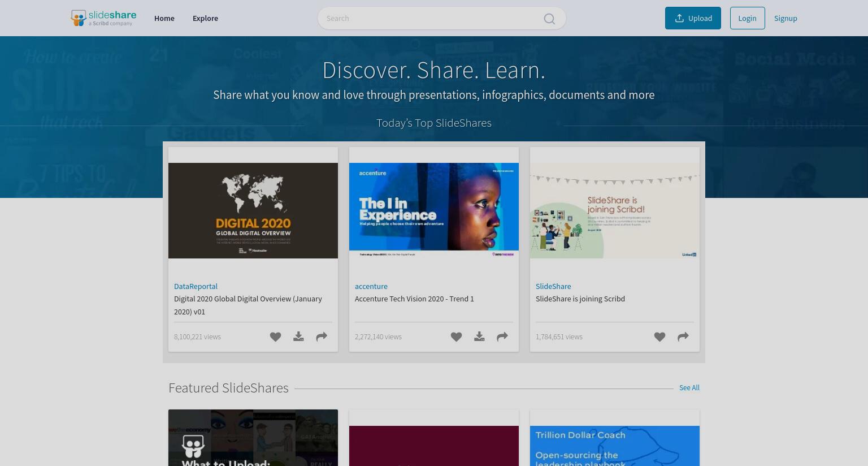Image resolution: width=868 pixels, height=466 pixels.
Task: Open Digital 2020 Global Digital Overview title
Action: click(x=248, y=305)
